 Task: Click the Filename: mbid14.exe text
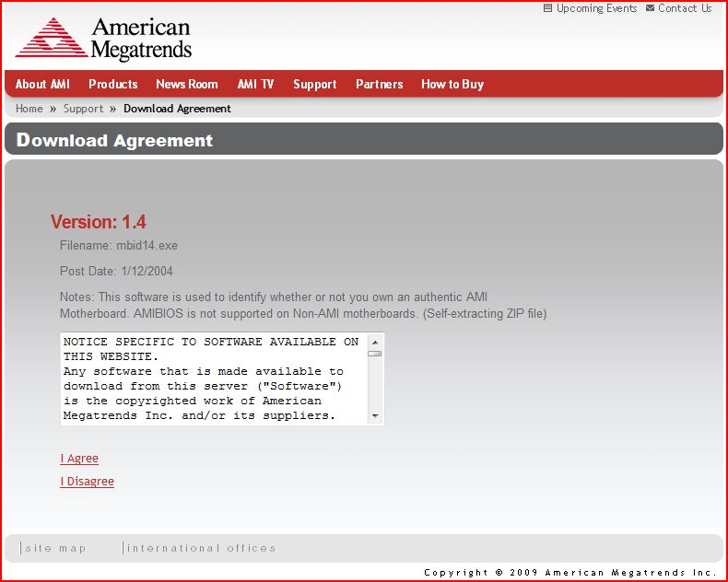(x=118, y=246)
